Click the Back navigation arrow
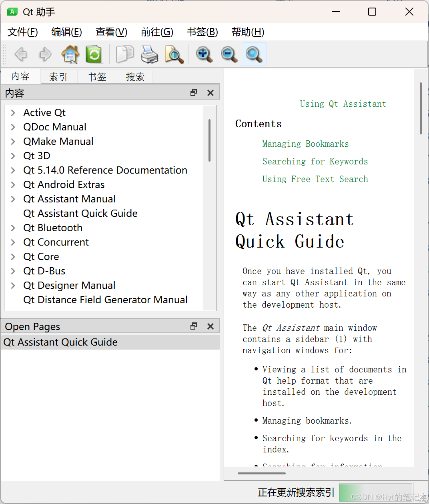The width and height of the screenshot is (429, 504). coord(20,54)
